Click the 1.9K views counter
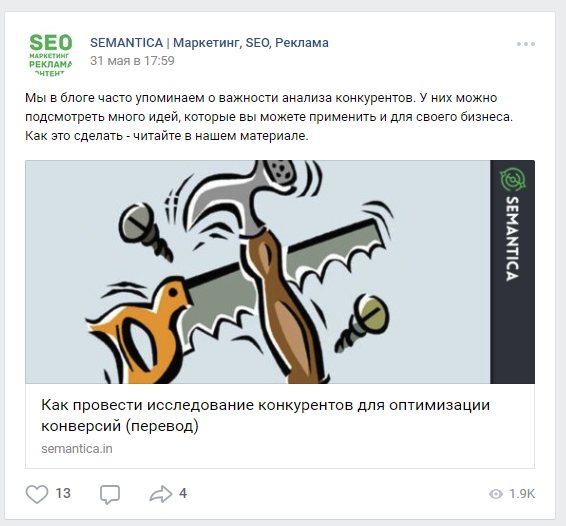The width and height of the screenshot is (566, 526). click(522, 494)
